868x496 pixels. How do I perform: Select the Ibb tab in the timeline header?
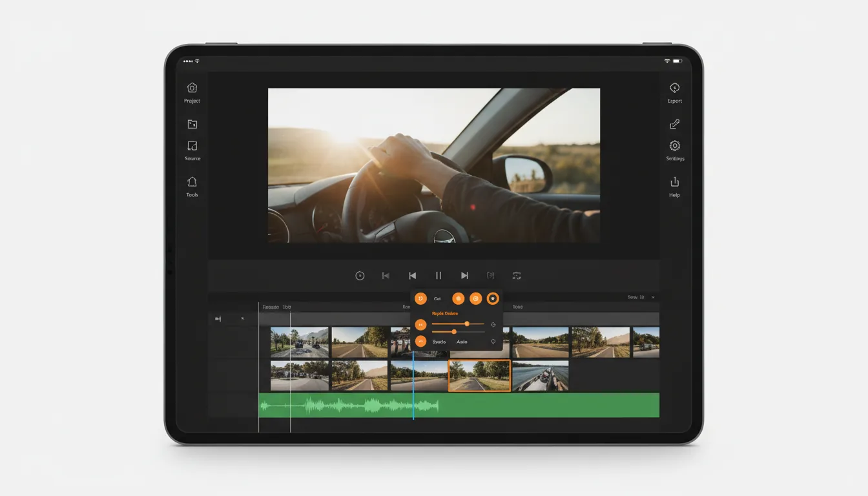coord(287,306)
